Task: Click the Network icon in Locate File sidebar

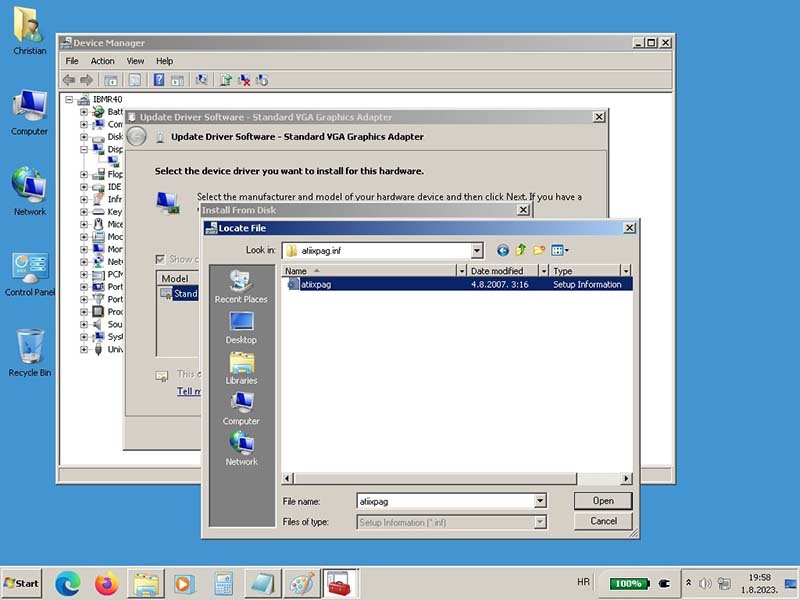Action: pos(241,449)
